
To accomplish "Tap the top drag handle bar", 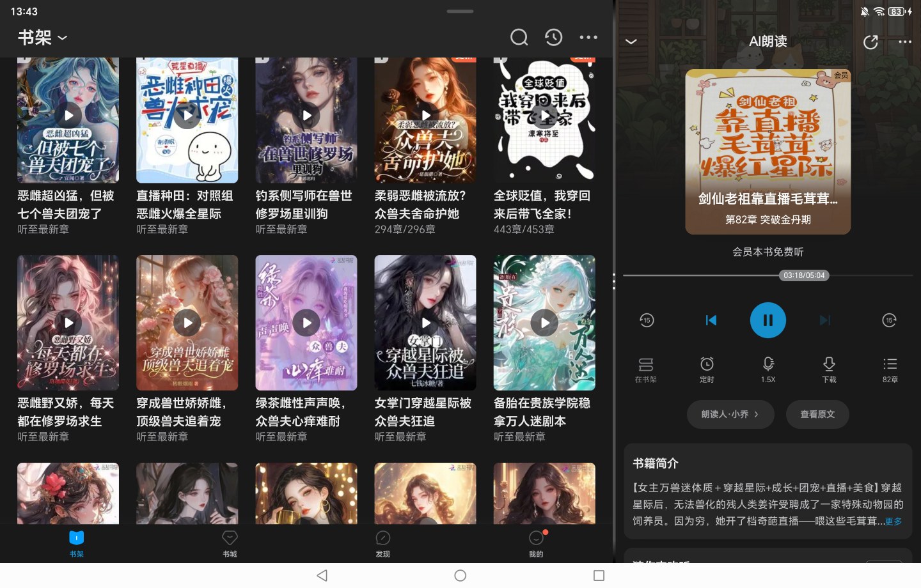I will coord(460,11).
